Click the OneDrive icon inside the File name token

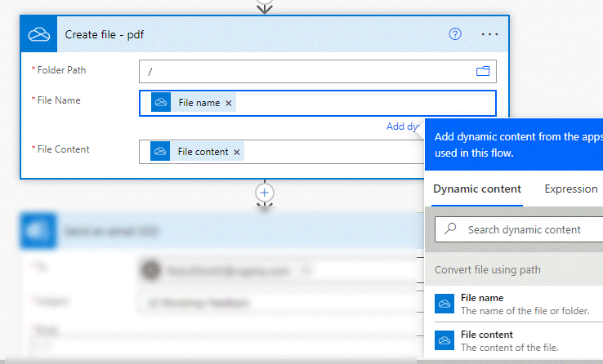[x=161, y=103]
